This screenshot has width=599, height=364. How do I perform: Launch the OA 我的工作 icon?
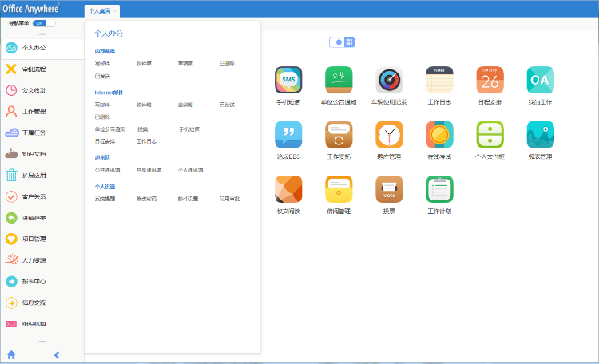540,80
